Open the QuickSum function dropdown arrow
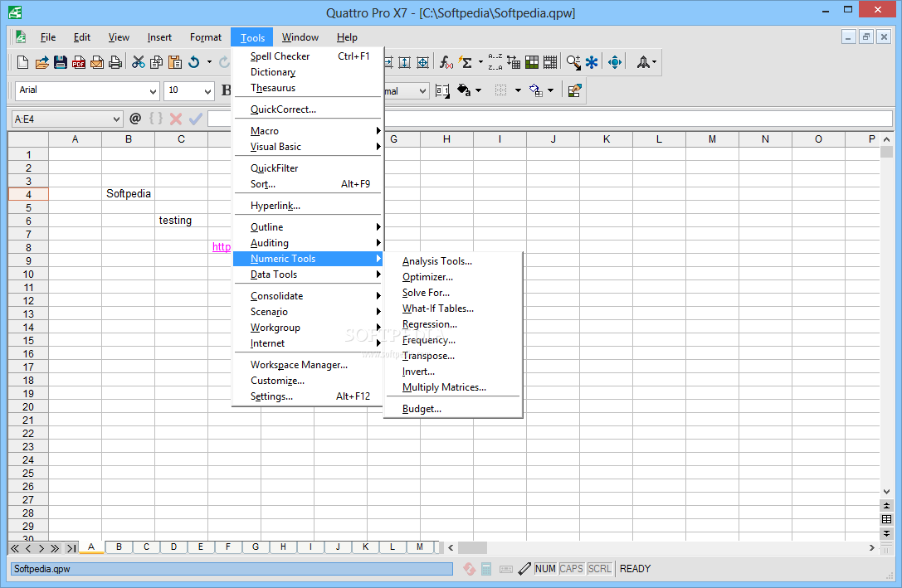 coord(480,62)
